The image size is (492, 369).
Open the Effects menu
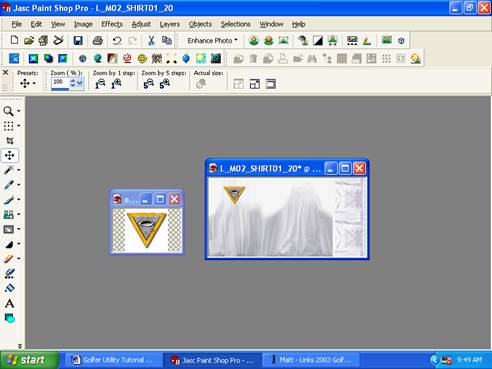(112, 24)
